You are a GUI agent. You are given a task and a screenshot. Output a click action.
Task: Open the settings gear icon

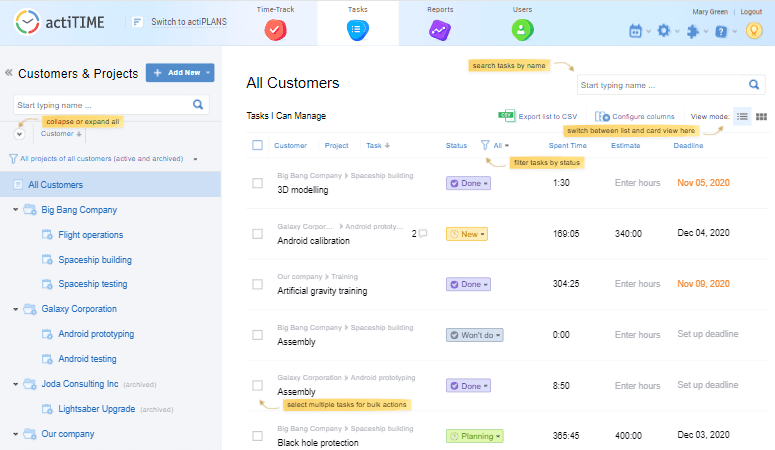click(663, 31)
